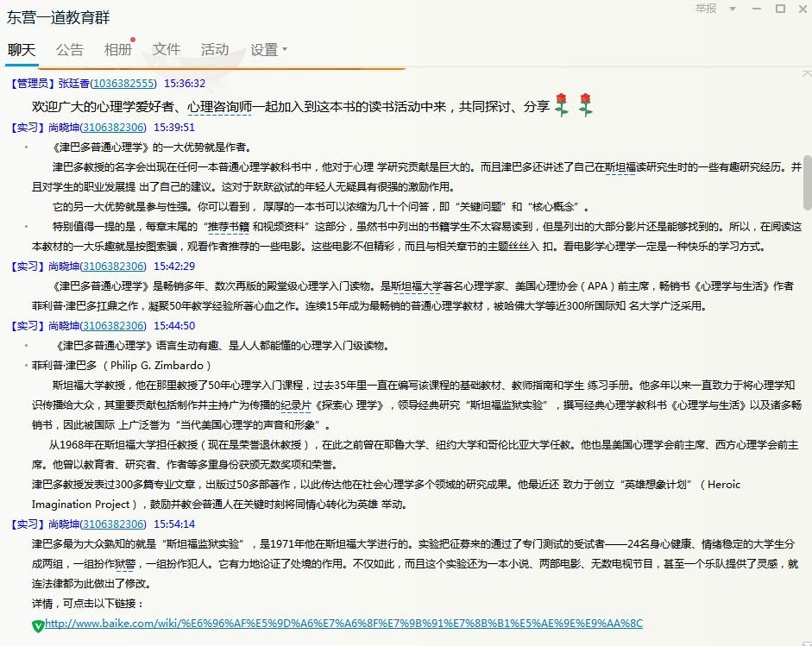Open the 文件 tab

[x=167, y=50]
